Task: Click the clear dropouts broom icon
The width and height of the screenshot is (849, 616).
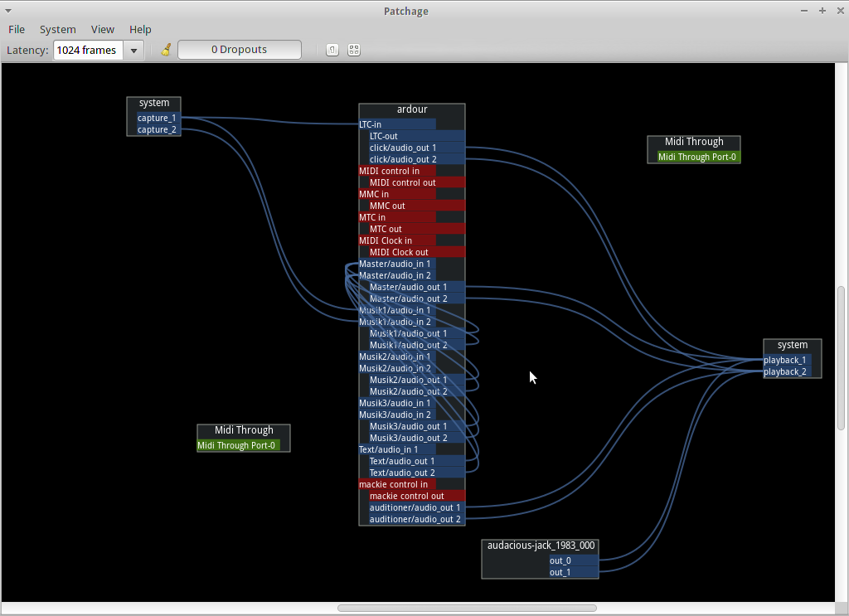Action: click(166, 50)
